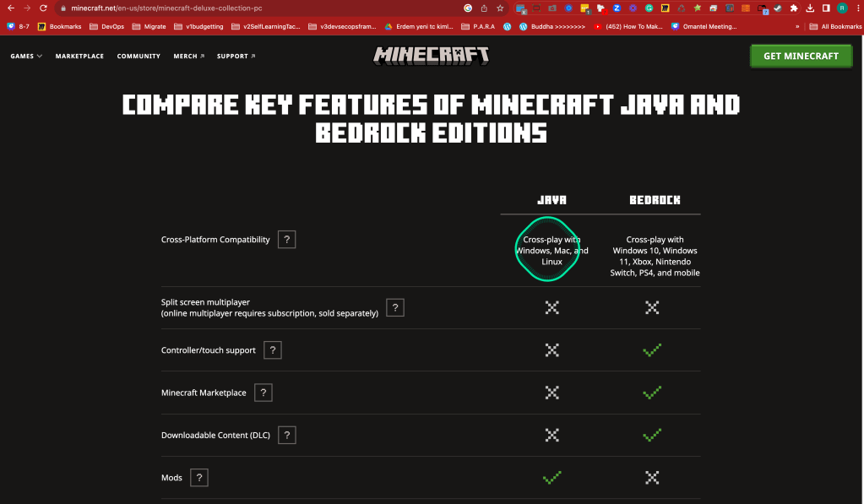Expand the GAMES navigation dropdown
The width and height of the screenshot is (864, 504).
point(26,57)
